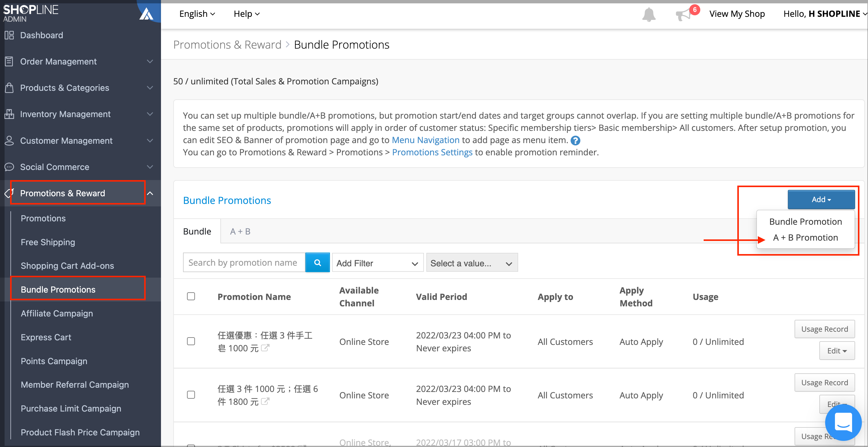Open Promotions submenu item

43,218
